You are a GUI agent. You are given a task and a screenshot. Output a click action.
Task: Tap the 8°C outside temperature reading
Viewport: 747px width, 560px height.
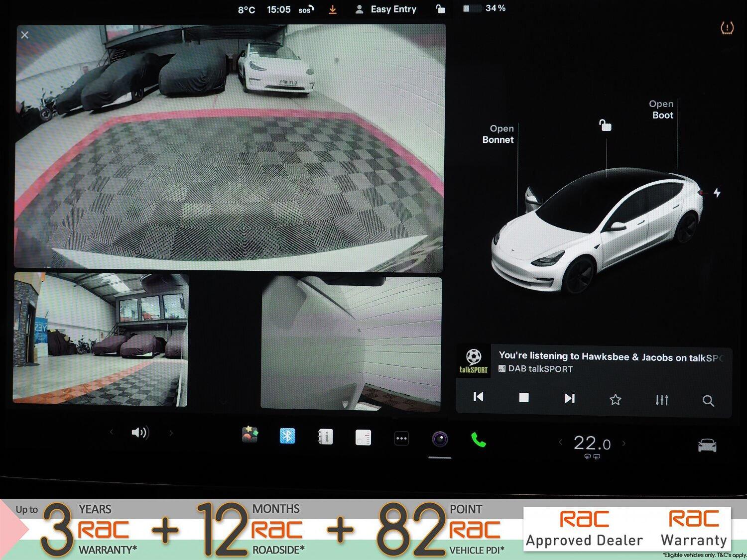[247, 9]
